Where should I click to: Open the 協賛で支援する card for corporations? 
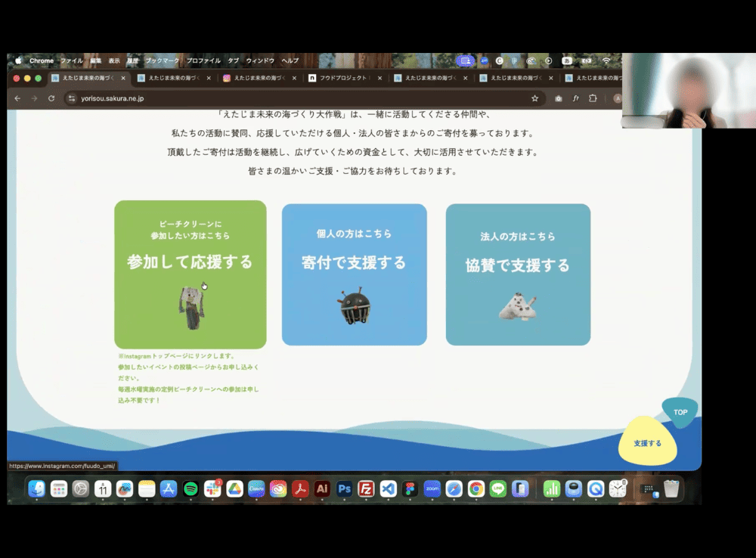519,274
